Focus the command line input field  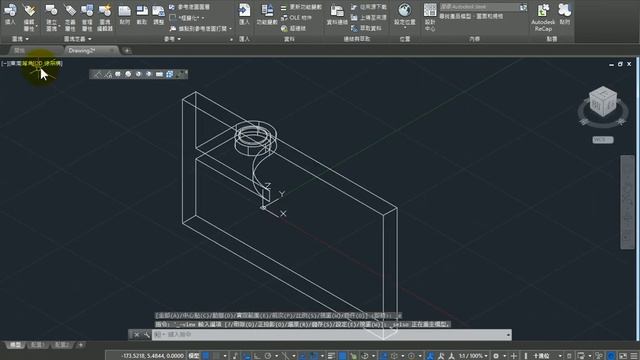pyautogui.click(x=331, y=335)
